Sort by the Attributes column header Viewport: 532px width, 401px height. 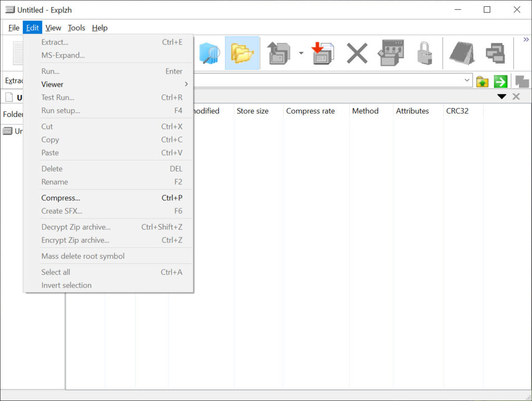coord(418,111)
